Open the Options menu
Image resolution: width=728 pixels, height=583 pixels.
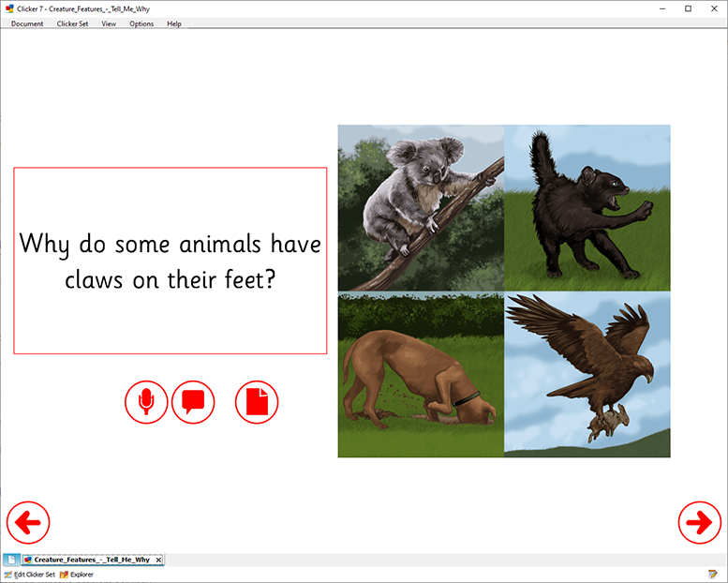141,23
